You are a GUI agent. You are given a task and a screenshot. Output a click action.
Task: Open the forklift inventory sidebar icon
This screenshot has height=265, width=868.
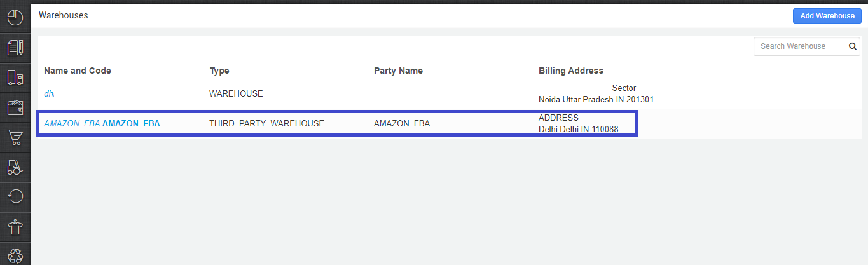point(15,167)
